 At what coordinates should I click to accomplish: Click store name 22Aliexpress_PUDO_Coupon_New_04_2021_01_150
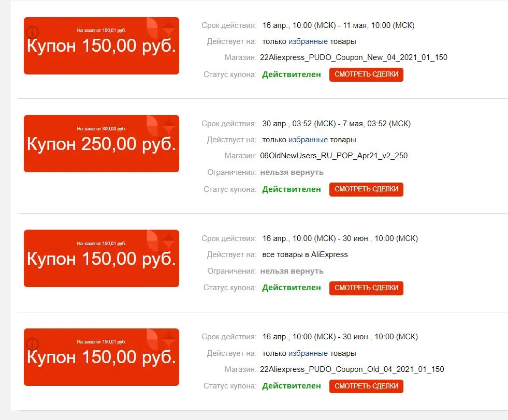click(x=354, y=57)
